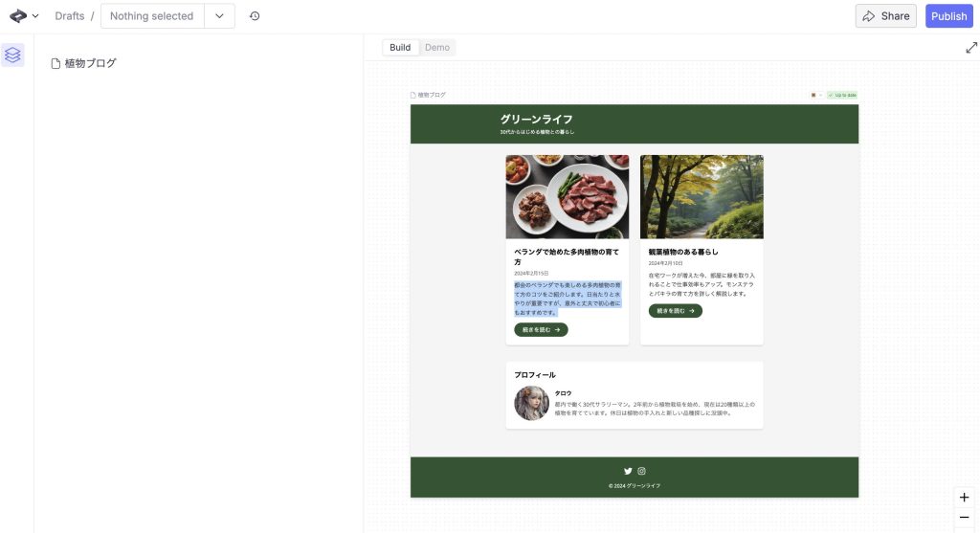Switch to the Build mode
Screen dimensions: 980x533
click(x=400, y=48)
